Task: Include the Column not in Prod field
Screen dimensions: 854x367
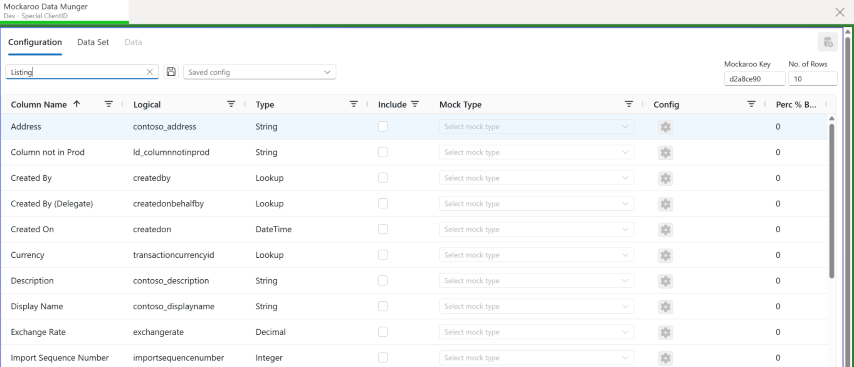Action: tap(383, 152)
